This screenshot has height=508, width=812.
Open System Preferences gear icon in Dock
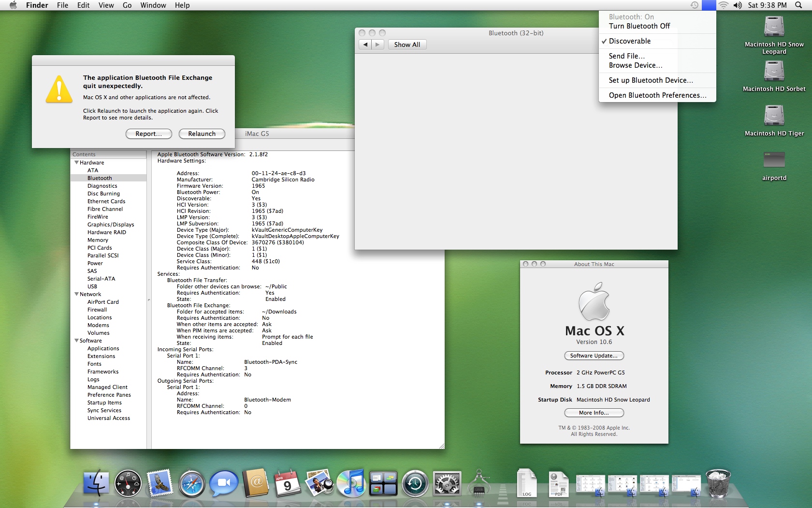pos(447,483)
